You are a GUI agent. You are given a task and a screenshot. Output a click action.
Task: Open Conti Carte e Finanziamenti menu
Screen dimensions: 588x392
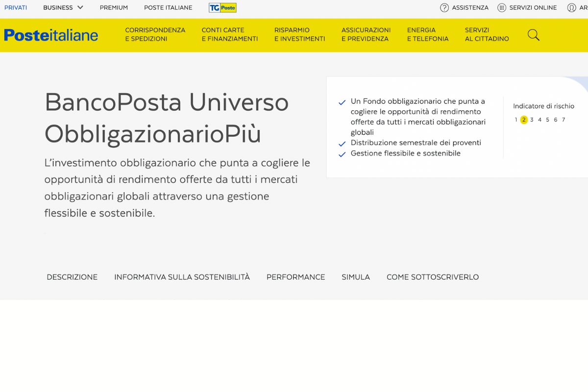[230, 34]
